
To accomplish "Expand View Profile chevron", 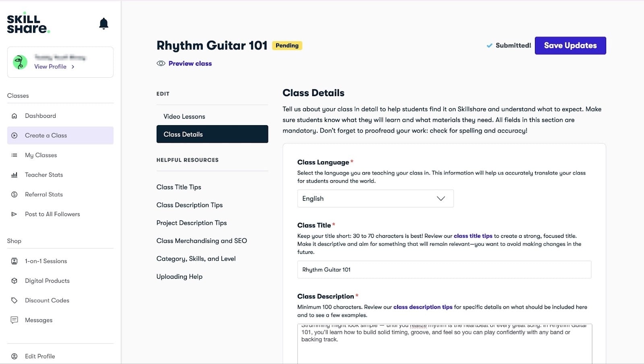I will (73, 67).
